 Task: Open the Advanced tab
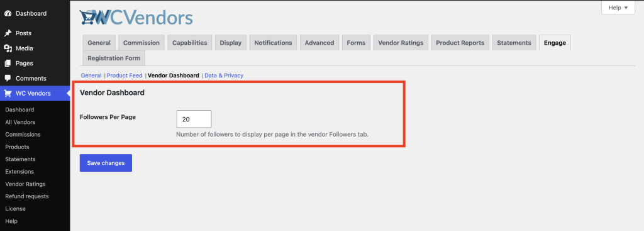point(319,43)
